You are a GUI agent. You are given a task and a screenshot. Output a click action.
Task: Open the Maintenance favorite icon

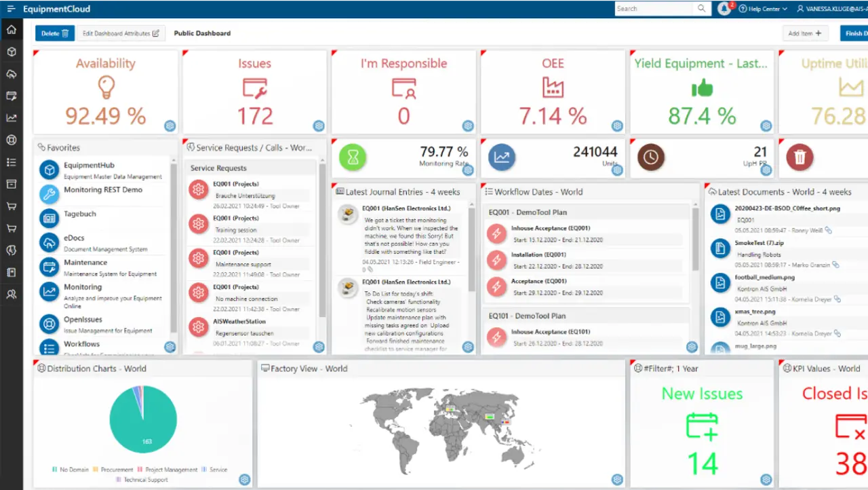tap(49, 267)
